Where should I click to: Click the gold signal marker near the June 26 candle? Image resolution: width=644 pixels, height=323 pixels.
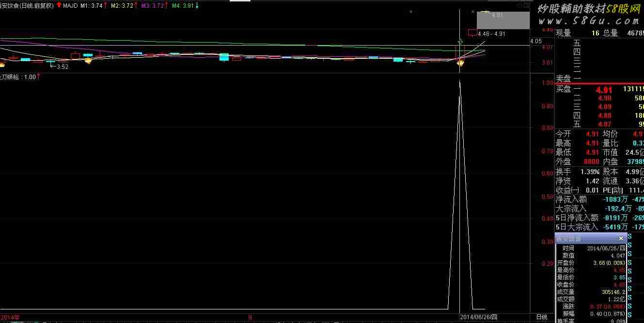tap(460, 63)
